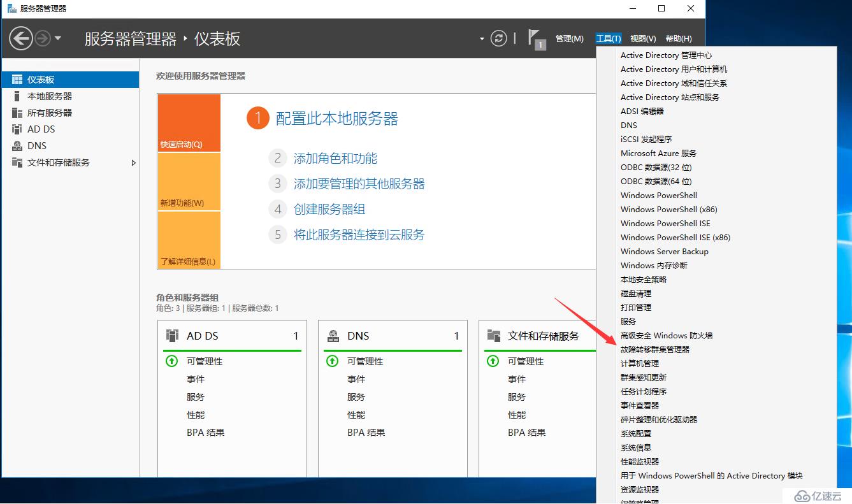Open the 帮助(H) menu
Viewport: 852px width, 504px height.
click(678, 39)
